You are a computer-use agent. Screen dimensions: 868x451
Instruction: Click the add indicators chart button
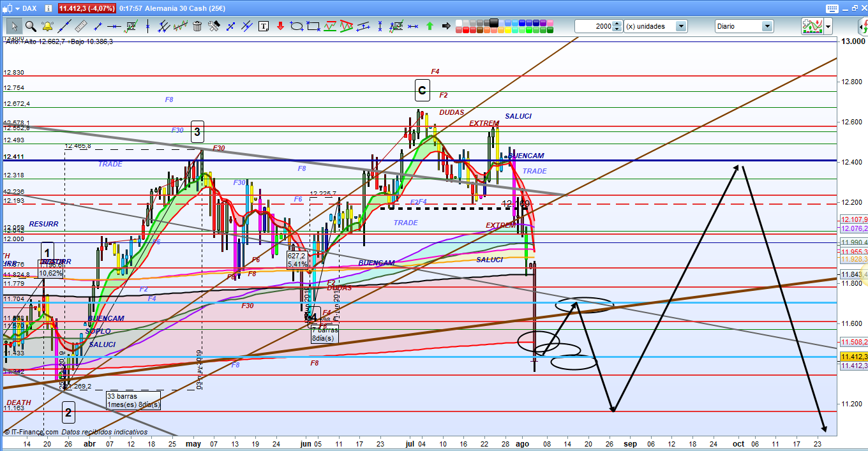[x=812, y=26]
